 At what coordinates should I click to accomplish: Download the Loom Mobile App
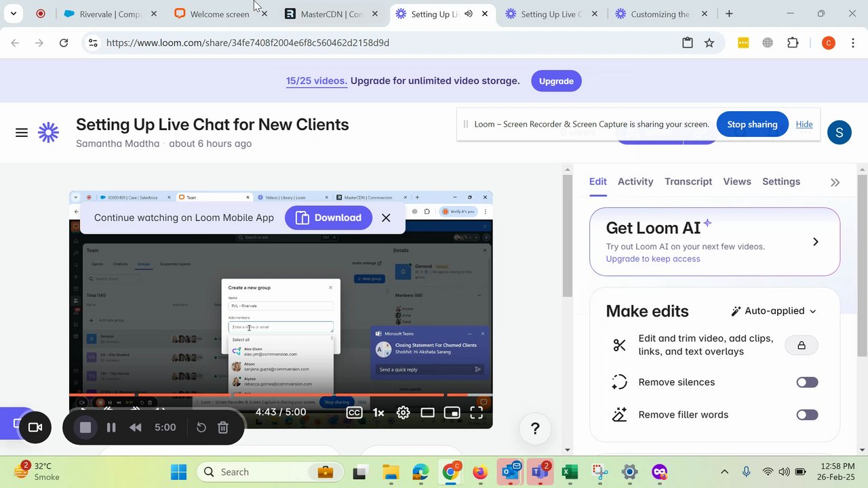pos(328,218)
